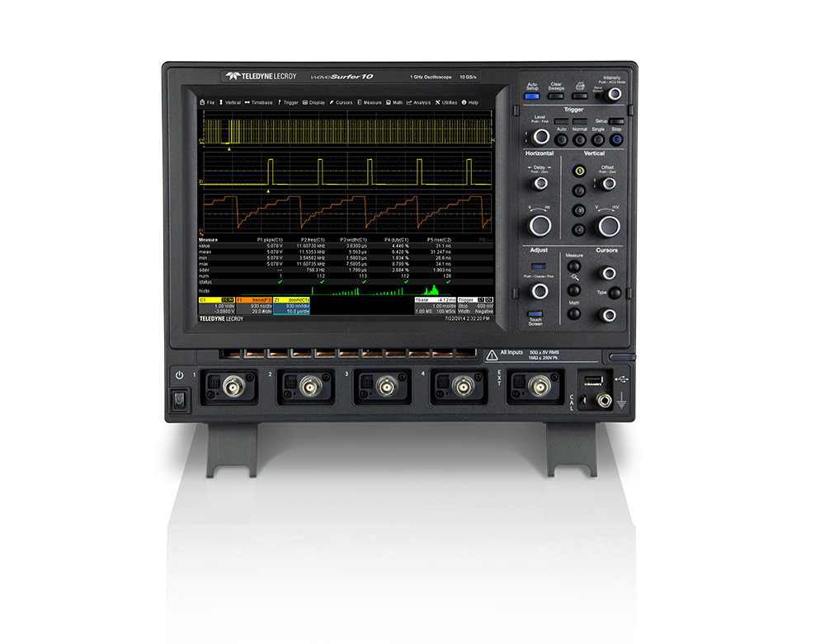Viewport: 825px width, 644px height.
Task: Open the Utilities menu
Action: (x=446, y=102)
